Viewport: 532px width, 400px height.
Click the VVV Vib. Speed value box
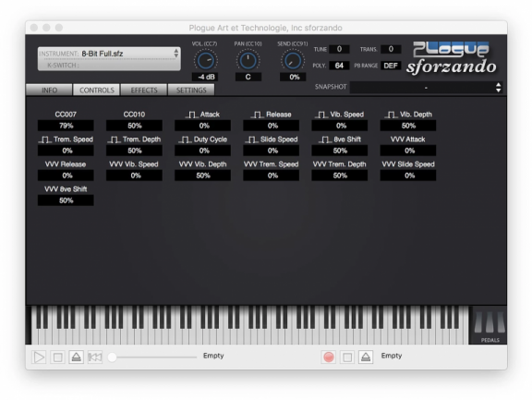(134, 176)
